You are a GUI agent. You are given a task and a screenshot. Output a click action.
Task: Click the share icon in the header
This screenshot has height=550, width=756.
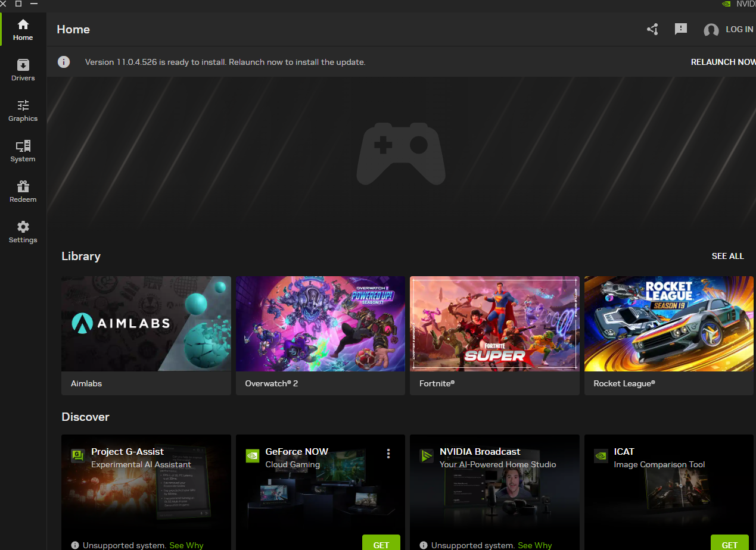[x=652, y=29]
